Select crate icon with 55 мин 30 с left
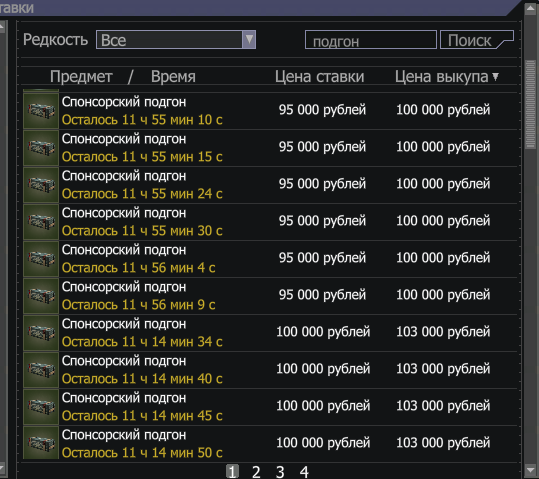539x479 pixels. coord(41,222)
